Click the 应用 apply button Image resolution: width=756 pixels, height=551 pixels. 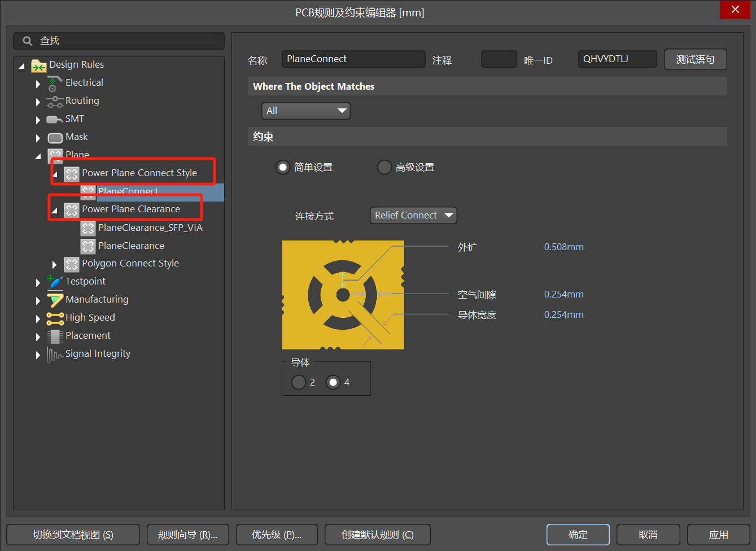pos(719,535)
